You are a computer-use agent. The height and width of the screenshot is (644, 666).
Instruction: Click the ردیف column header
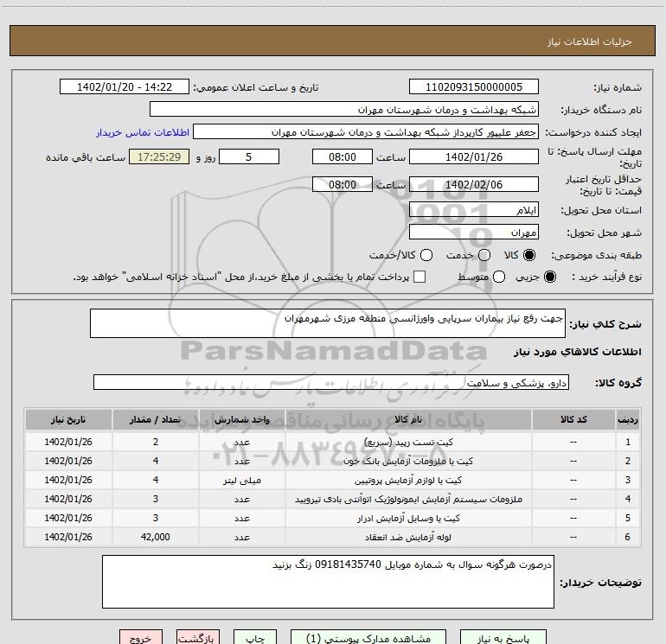coord(628,419)
